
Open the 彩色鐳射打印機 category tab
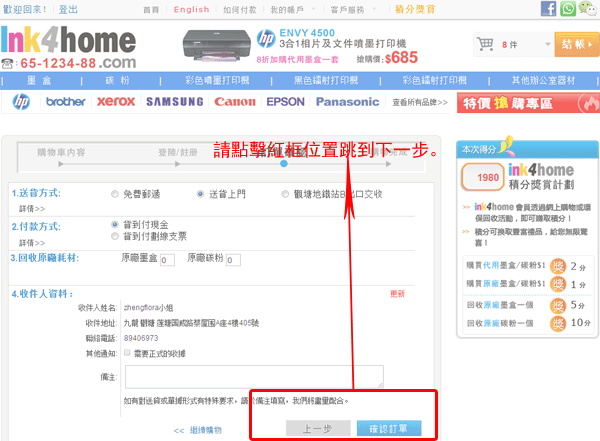coord(434,80)
